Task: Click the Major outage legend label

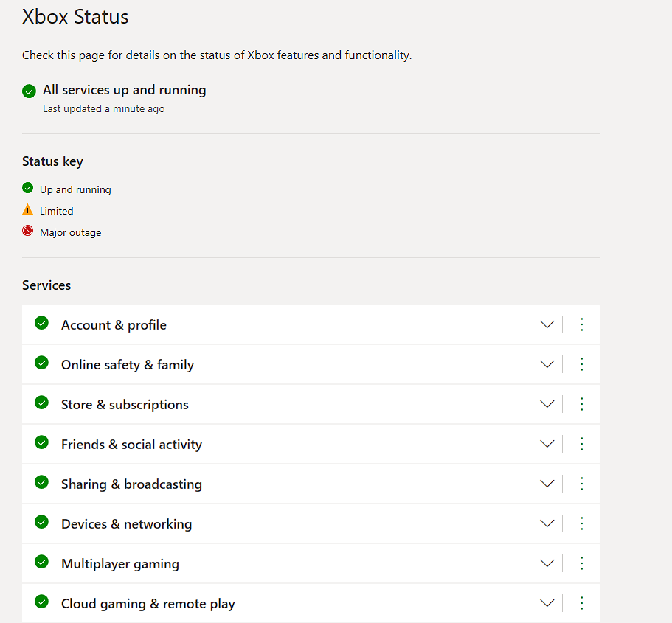Action: pyautogui.click(x=71, y=233)
